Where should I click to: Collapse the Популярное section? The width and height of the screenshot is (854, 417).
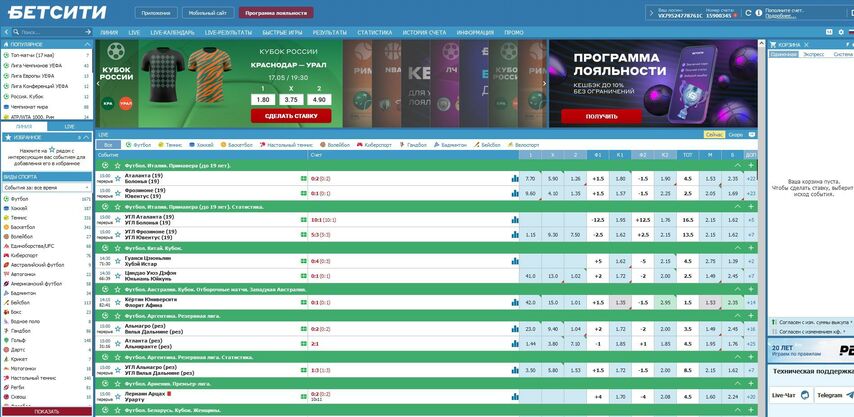pos(87,44)
